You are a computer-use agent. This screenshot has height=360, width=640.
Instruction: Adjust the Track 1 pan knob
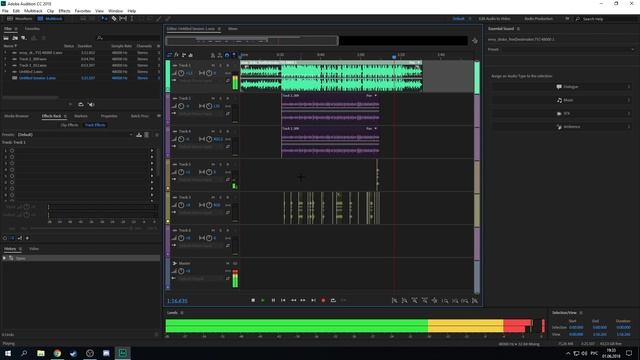(x=209, y=73)
